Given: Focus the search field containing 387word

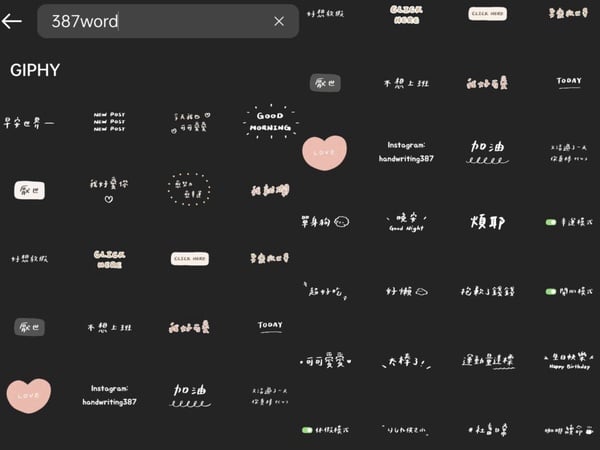Looking at the screenshot, I should click(168, 21).
